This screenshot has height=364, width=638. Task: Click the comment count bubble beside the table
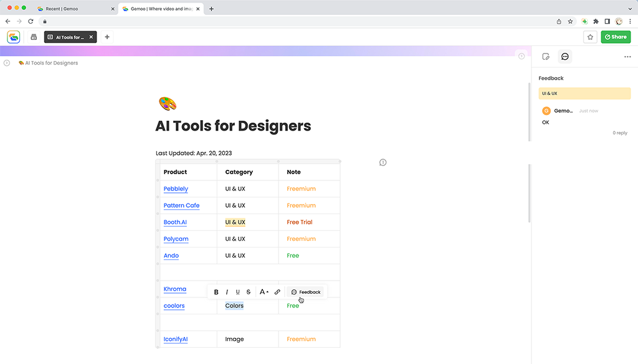pyautogui.click(x=383, y=162)
